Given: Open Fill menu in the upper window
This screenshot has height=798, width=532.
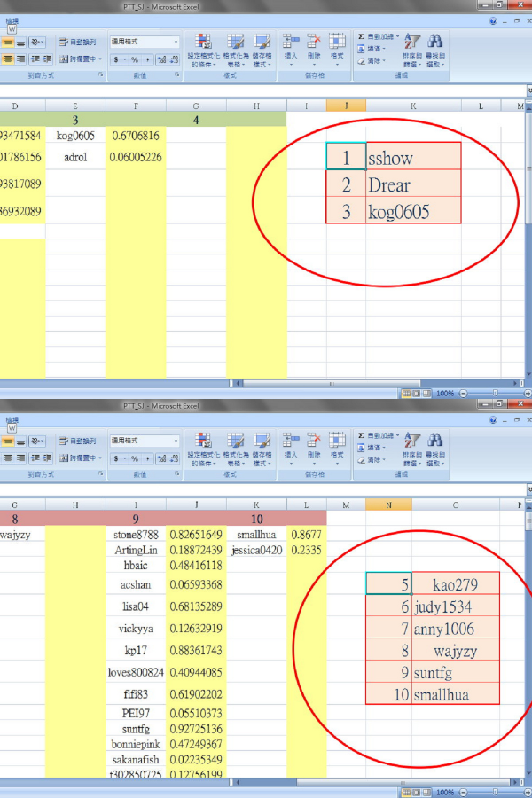Looking at the screenshot, I should tap(371, 49).
